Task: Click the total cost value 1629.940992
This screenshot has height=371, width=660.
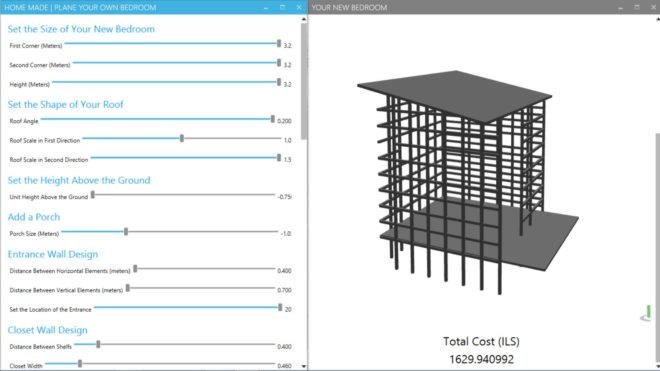Action: (481, 359)
